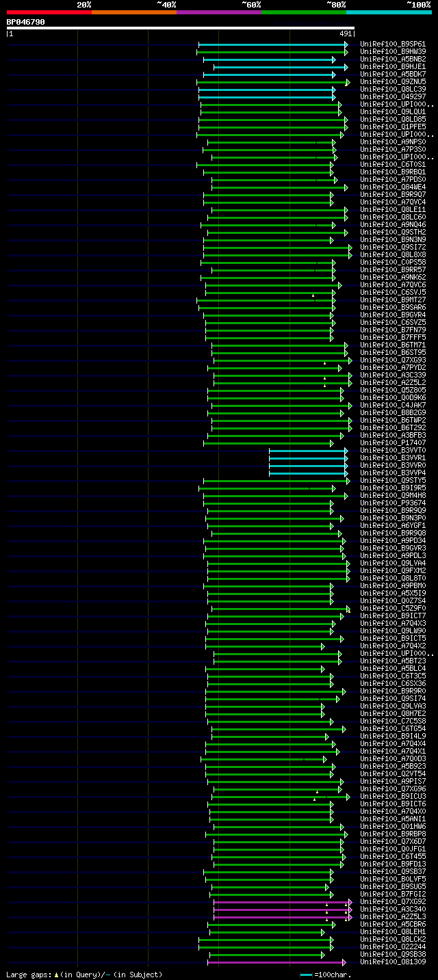Select the label UniRef100_Q9LVA4

(393, 564)
